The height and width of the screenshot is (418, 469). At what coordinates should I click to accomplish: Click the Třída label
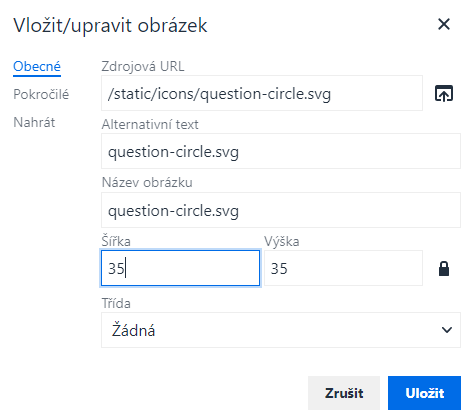click(x=116, y=303)
